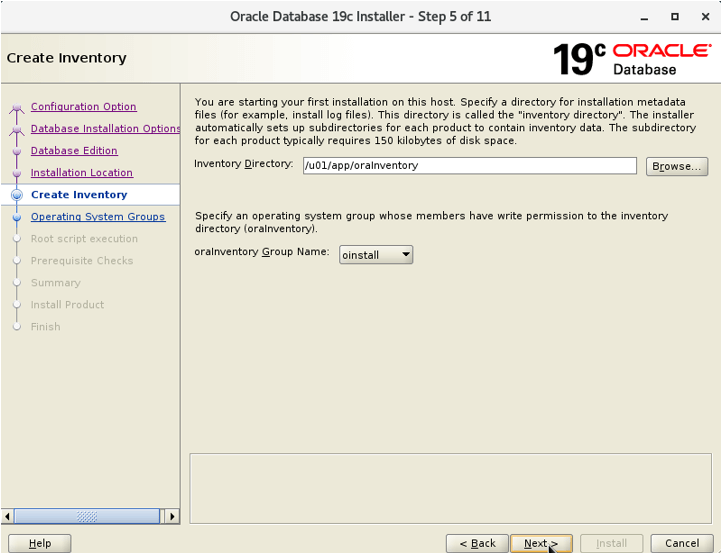Cancel the Oracle installation

click(682, 543)
